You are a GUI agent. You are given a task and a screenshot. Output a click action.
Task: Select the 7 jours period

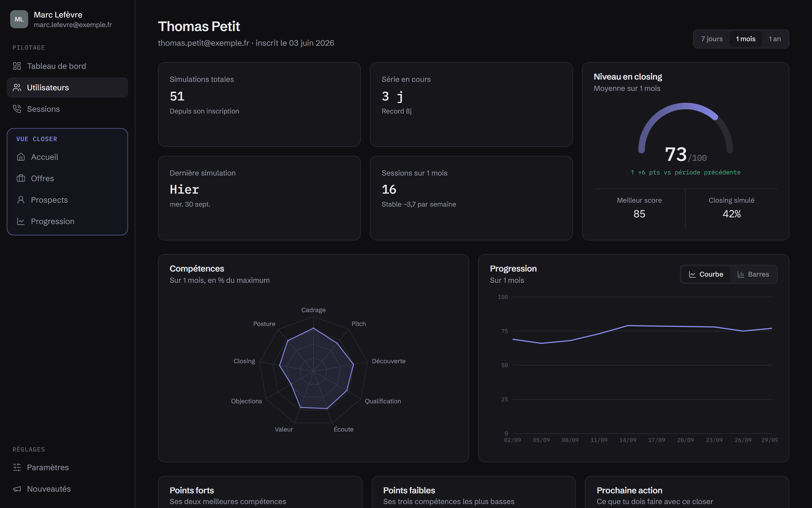[712, 39]
